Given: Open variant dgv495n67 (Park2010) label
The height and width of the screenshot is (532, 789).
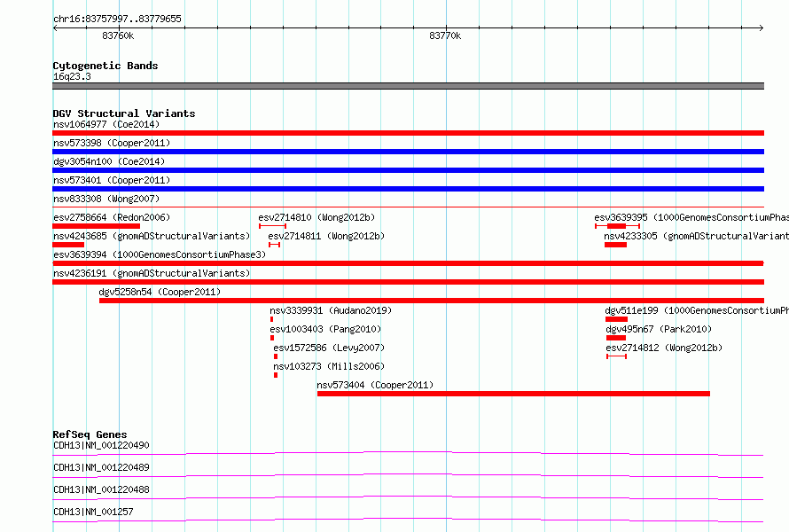Looking at the screenshot, I should tap(659, 329).
